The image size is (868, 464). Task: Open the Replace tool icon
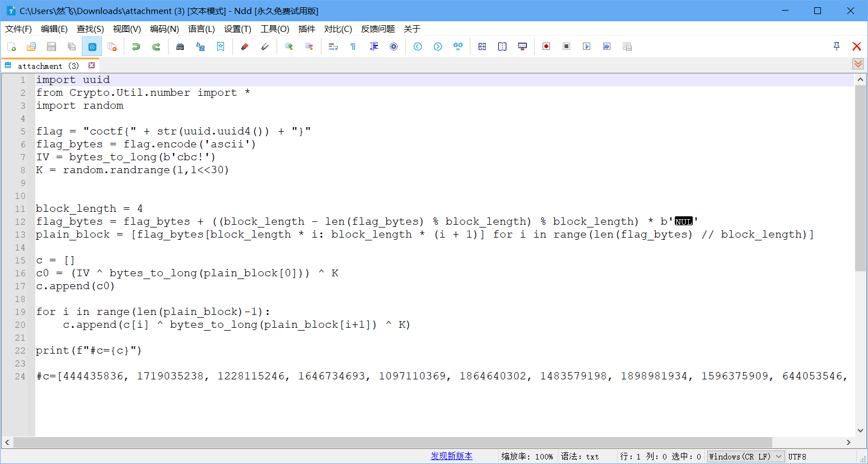[x=200, y=47]
